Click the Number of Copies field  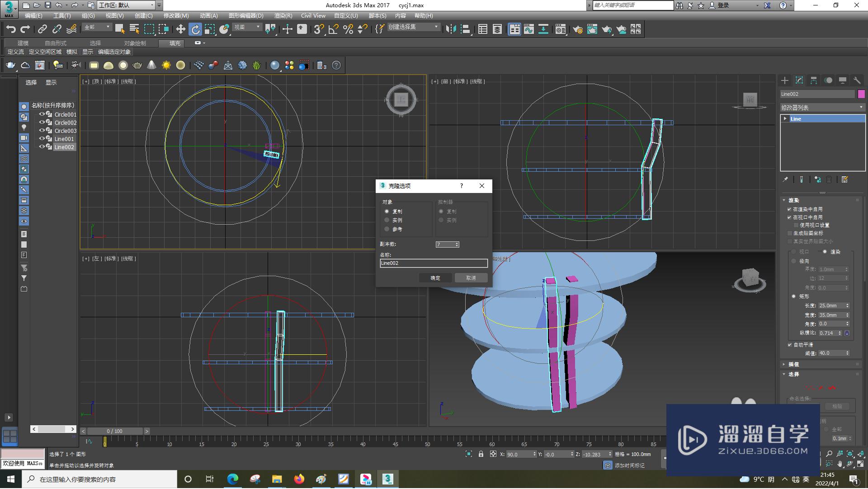(445, 245)
